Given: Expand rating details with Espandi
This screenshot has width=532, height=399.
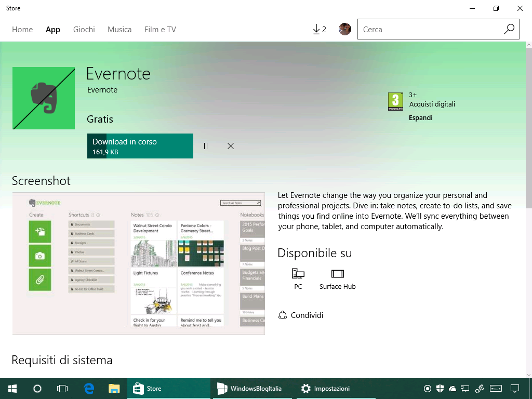Looking at the screenshot, I should click(421, 118).
